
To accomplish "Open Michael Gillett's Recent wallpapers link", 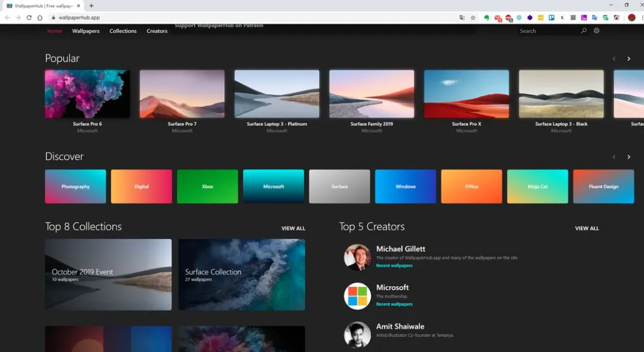I will coord(394,265).
